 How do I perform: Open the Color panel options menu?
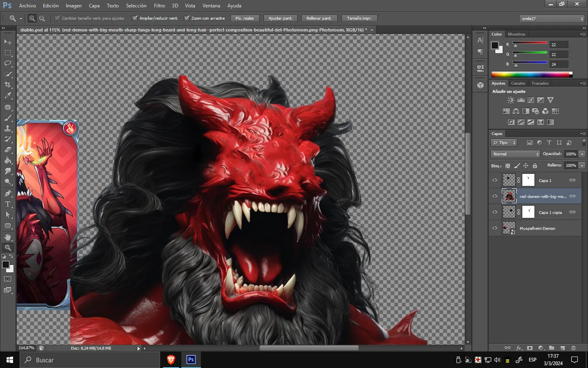(x=583, y=34)
